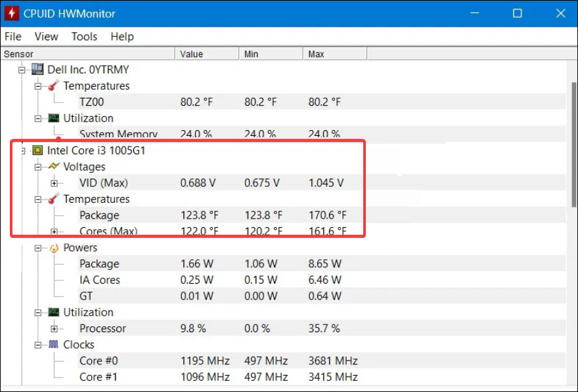Click the HWMonitor lightning bolt app icon
The image size is (578, 392).
(x=12, y=13)
